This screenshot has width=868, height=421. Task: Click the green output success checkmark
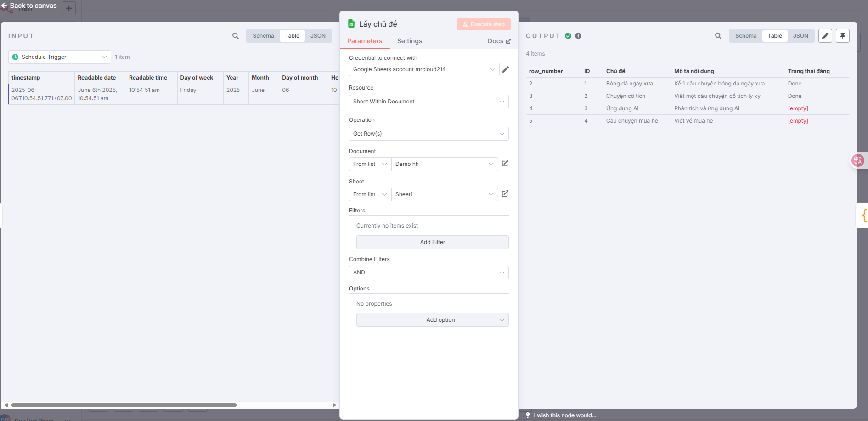point(568,36)
